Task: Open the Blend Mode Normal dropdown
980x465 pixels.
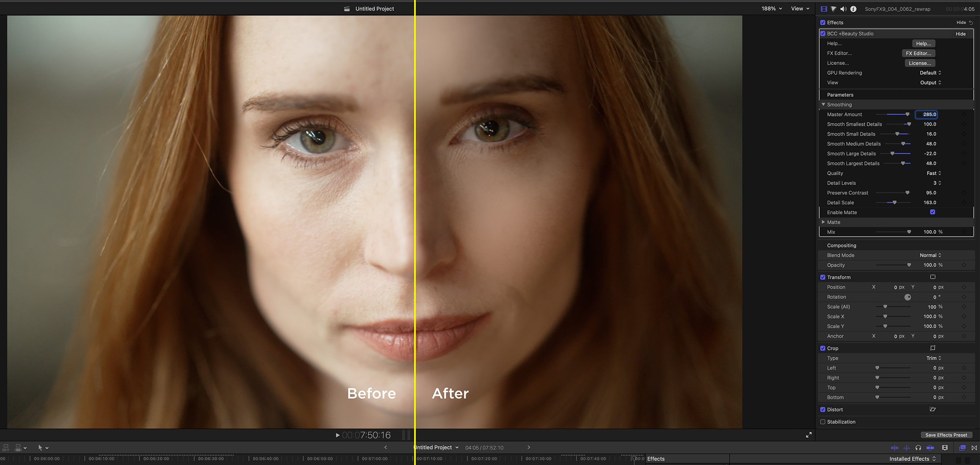Action: [x=931, y=256]
